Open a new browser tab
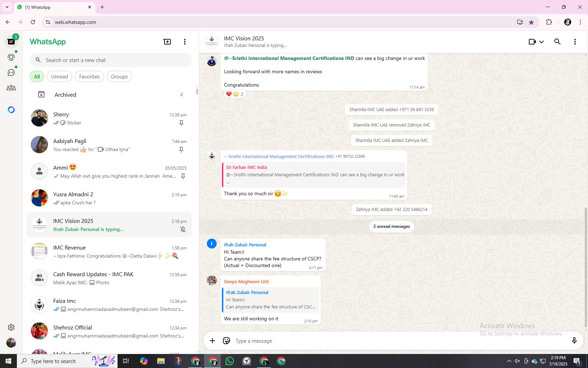Viewport: 588px width, 368px height. point(102,7)
